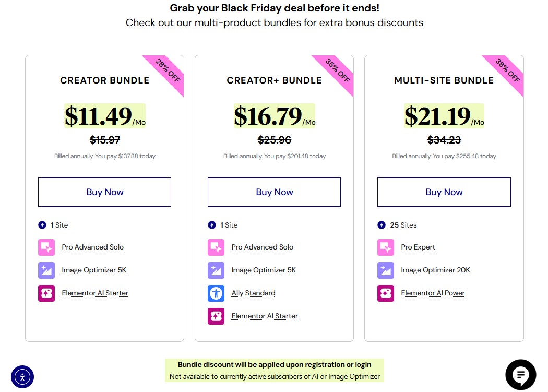
Task: Open the Elementor AI Starter icon in Creator Bundle
Action: coord(46,293)
